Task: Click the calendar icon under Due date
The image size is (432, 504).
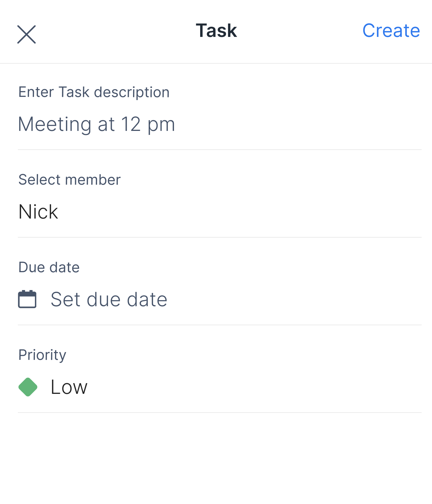Action: tap(27, 299)
